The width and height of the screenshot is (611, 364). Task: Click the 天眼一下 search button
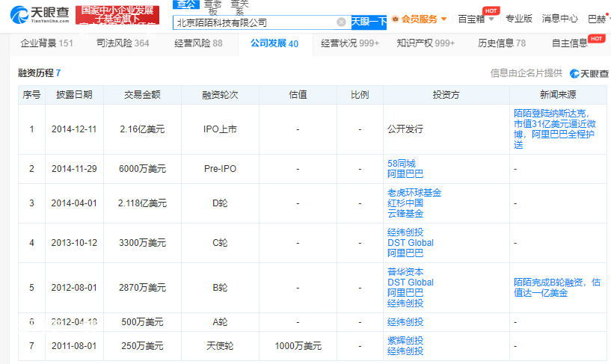[x=369, y=22]
